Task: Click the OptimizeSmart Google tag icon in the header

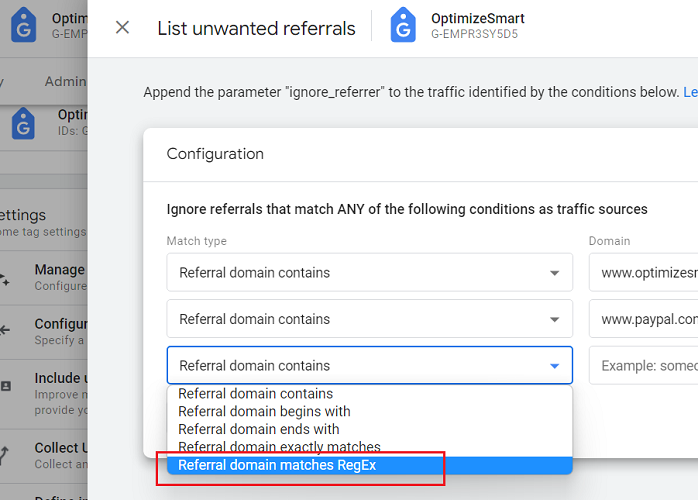Action: click(403, 25)
